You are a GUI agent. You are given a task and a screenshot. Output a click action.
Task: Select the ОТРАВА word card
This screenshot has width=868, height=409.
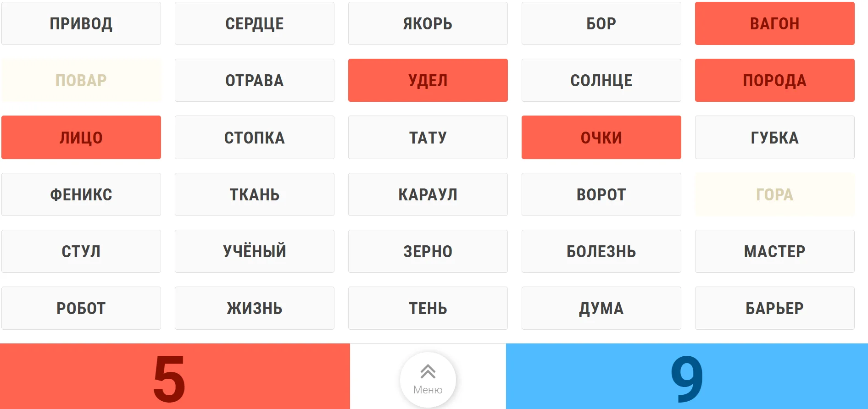click(x=255, y=80)
